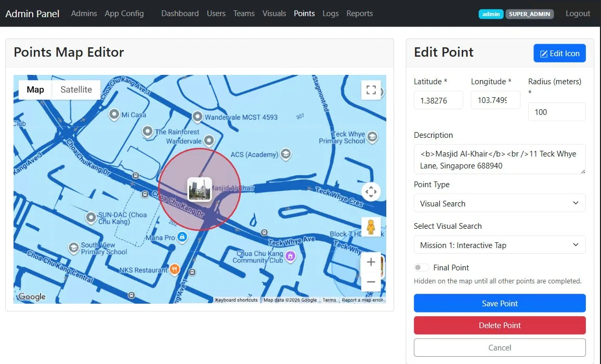Select the Map view tab
Image resolution: width=601 pixels, height=364 pixels.
coord(35,90)
